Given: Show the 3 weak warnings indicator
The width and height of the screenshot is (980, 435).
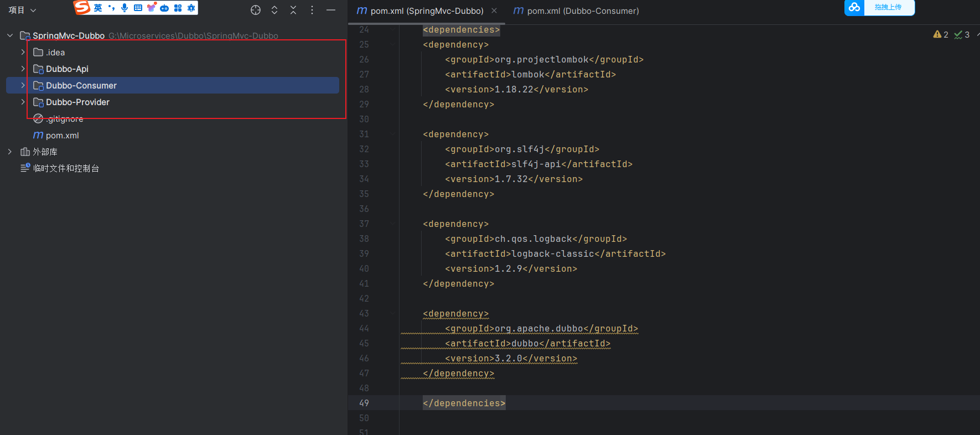Looking at the screenshot, I should pyautogui.click(x=962, y=34).
